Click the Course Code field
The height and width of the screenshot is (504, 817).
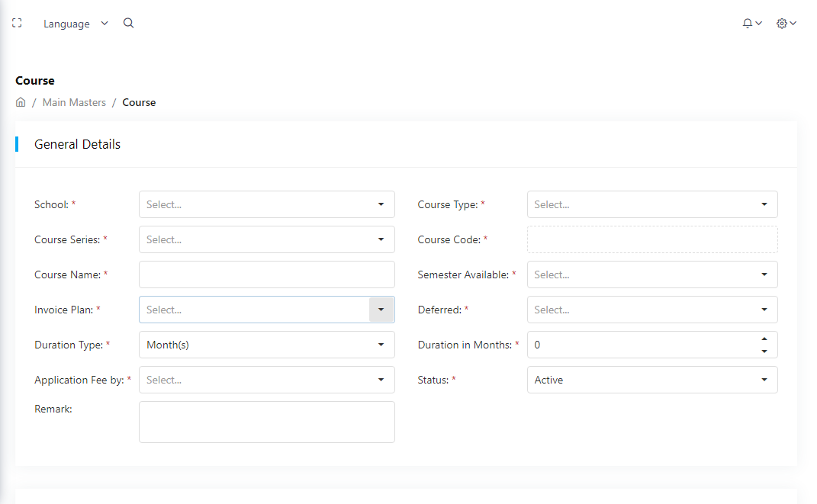[x=652, y=239]
